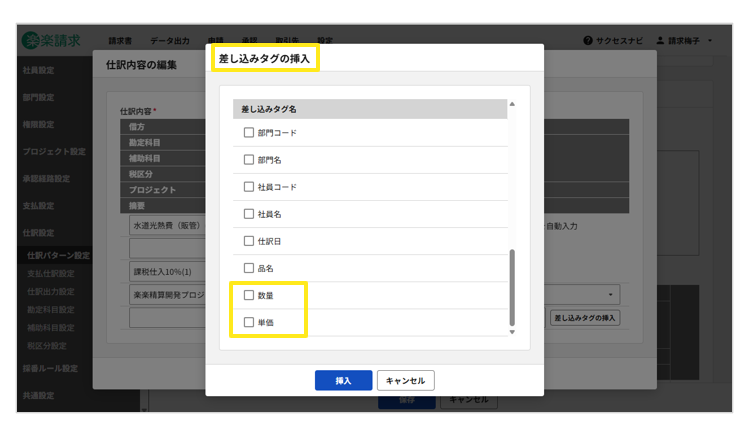
Task: Open the 楽楽精算開発プロジェクト dropdown arrow
Action: [x=610, y=295]
